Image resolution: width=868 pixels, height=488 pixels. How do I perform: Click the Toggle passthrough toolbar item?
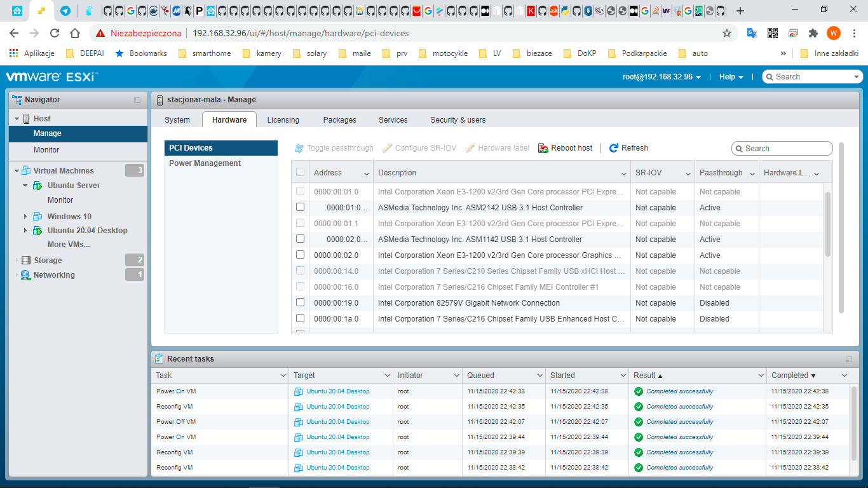pyautogui.click(x=334, y=148)
